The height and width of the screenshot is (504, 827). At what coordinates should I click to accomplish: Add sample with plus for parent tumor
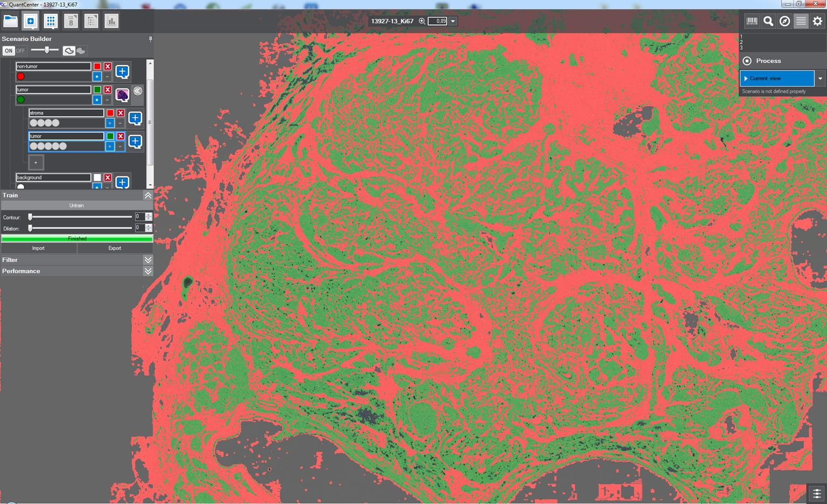pos(97,100)
